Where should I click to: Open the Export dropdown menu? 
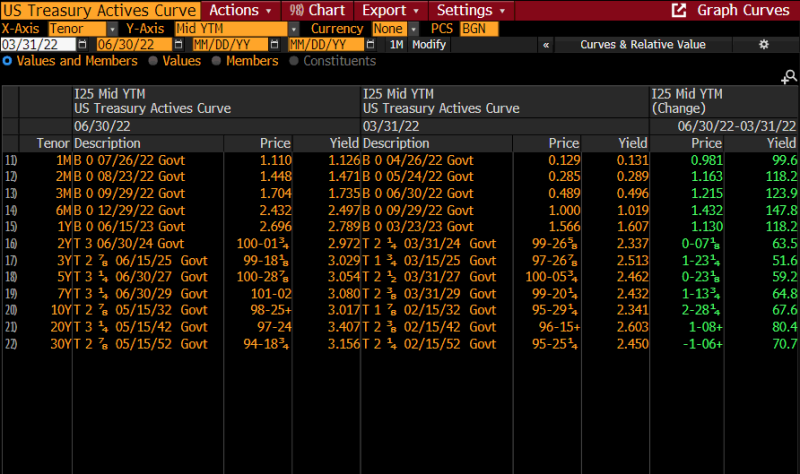click(x=390, y=10)
